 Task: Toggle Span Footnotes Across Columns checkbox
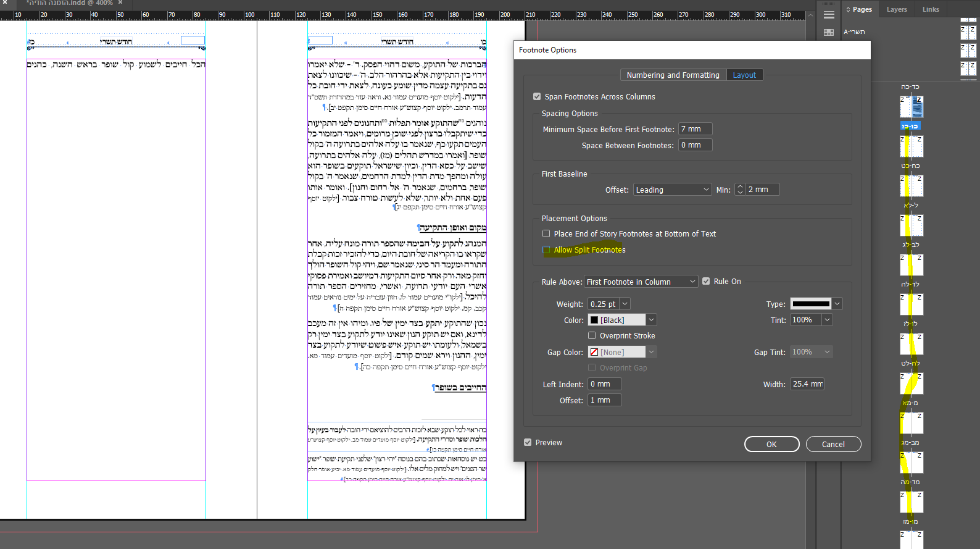coord(537,97)
